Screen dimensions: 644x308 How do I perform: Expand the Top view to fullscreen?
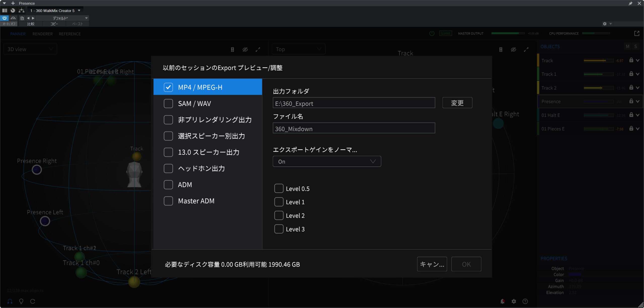coord(526,49)
